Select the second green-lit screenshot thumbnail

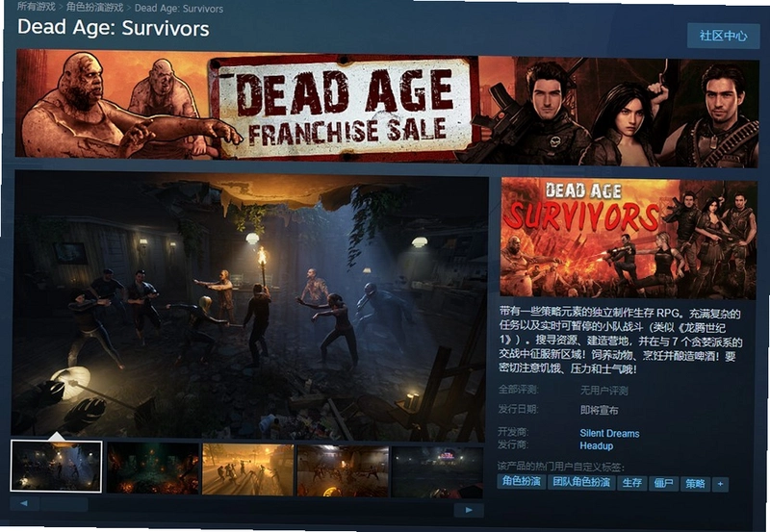[153, 469]
